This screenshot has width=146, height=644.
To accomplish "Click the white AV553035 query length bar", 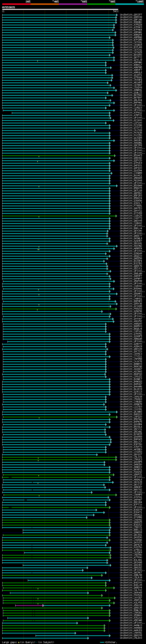I will (x=60, y=9).
